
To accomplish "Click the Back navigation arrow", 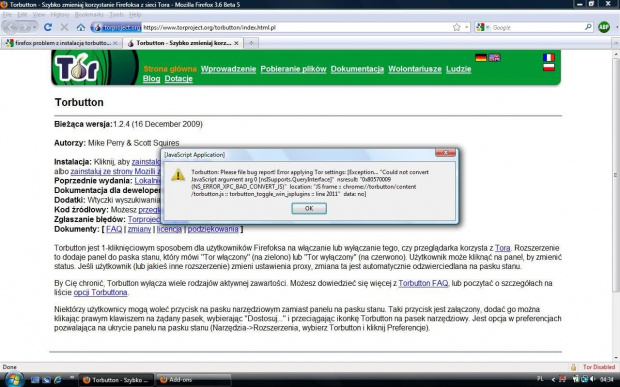I will tap(12, 27).
